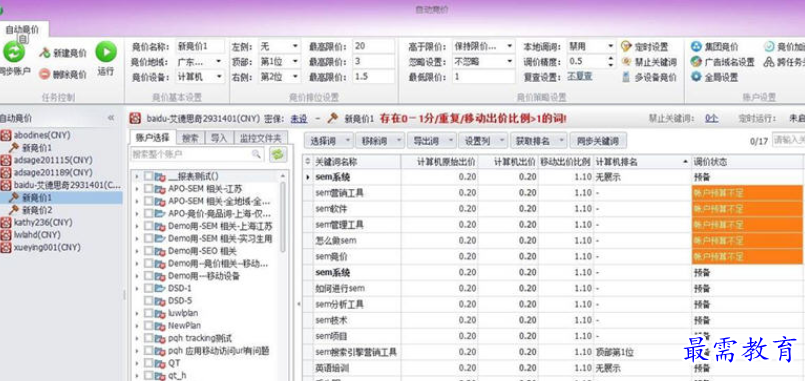Open the 移除词 dropdown button
805x381 pixels.
click(380, 141)
